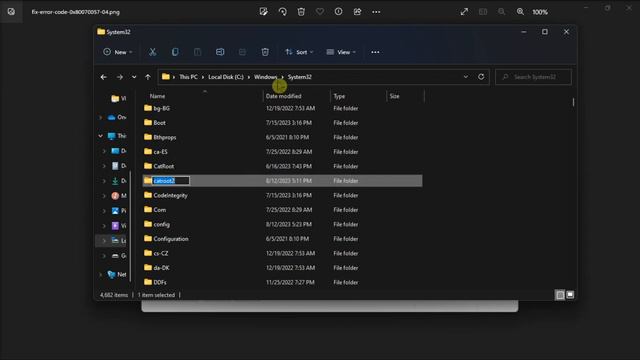
Task: Open the Sort dropdown
Action: [x=299, y=52]
